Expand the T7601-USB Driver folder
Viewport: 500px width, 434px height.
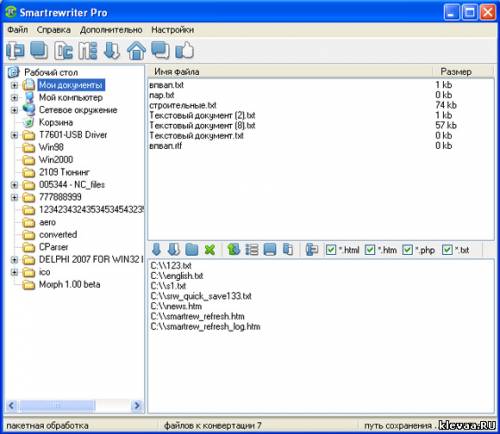[x=14, y=135]
